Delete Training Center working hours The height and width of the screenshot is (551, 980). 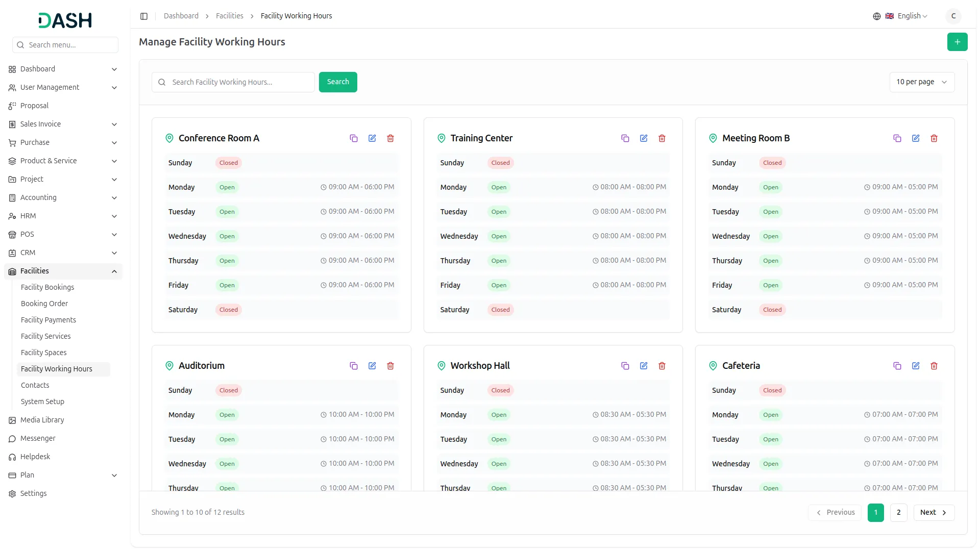click(662, 138)
